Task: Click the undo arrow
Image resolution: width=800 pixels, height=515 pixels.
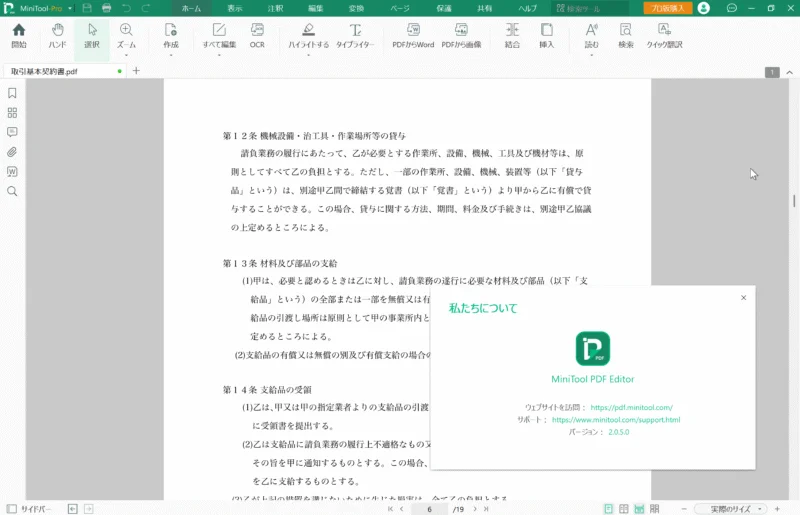Action: click(x=126, y=8)
